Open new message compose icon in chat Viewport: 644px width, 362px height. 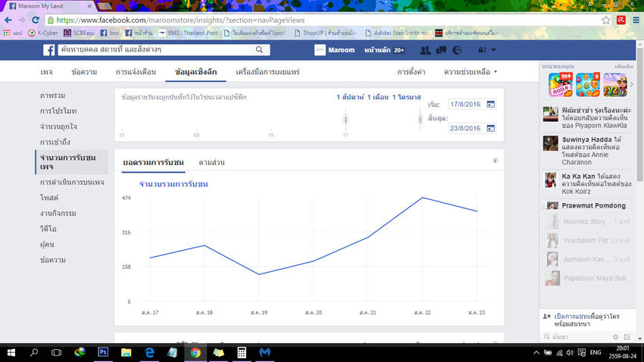click(x=627, y=337)
